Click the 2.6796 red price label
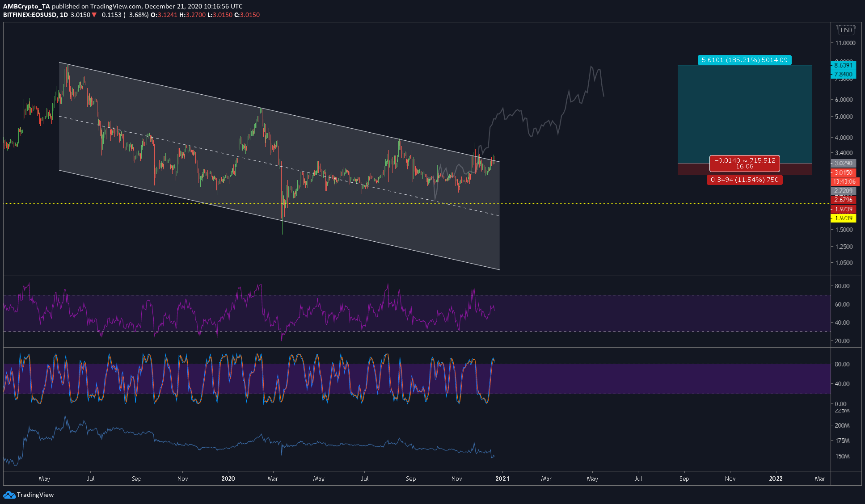Image resolution: width=865 pixels, height=504 pixels. click(843, 200)
